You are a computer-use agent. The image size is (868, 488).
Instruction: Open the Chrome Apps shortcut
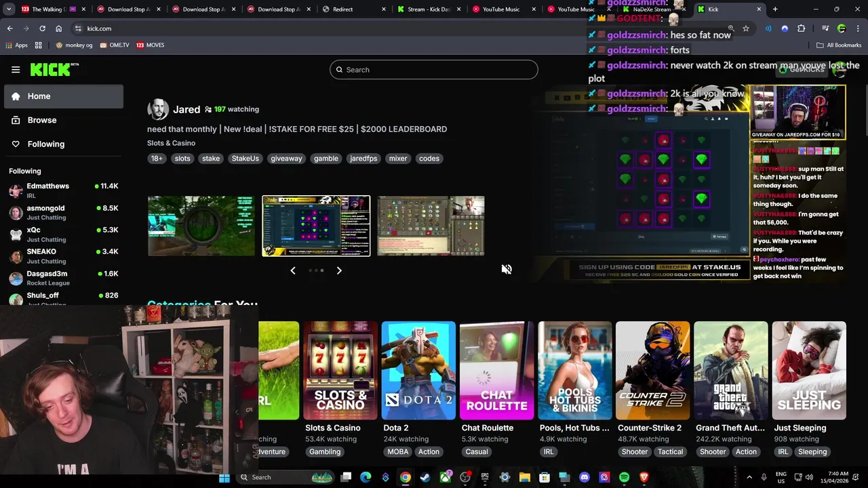pyautogui.click(x=17, y=45)
